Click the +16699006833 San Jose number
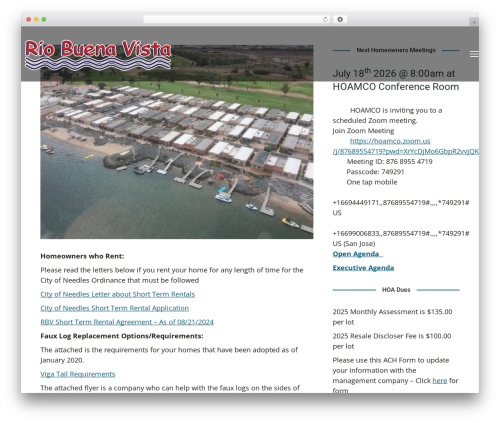Image resolution: width=500 pixels, height=423 pixels. (401, 233)
